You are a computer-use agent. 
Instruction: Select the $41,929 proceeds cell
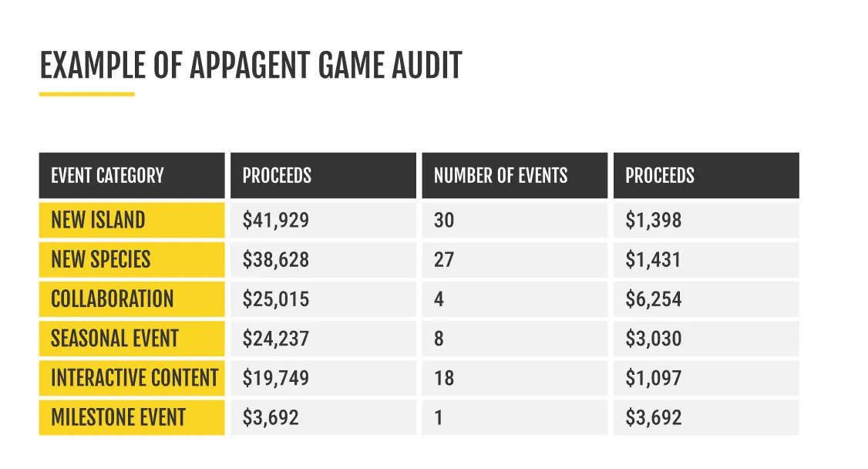323,221
